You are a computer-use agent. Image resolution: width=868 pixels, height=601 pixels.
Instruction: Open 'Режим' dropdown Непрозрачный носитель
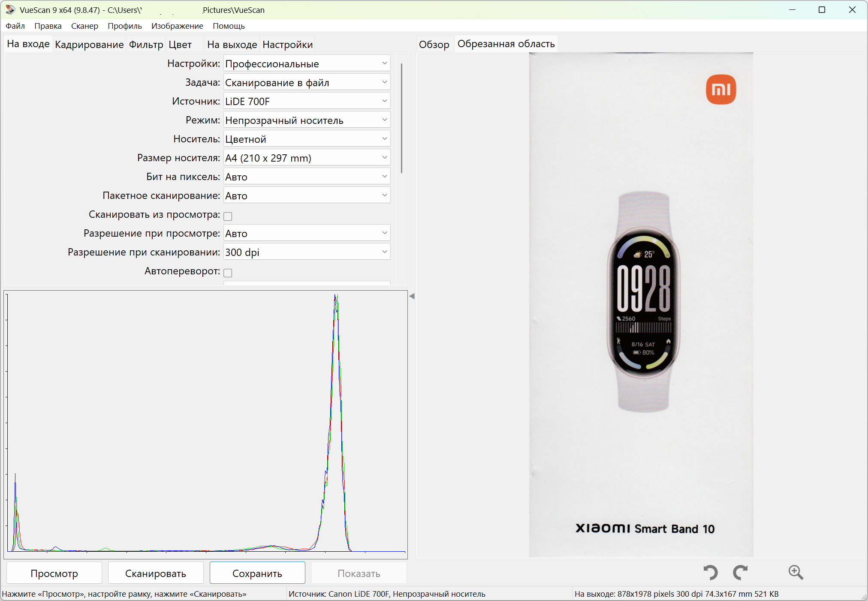point(307,120)
